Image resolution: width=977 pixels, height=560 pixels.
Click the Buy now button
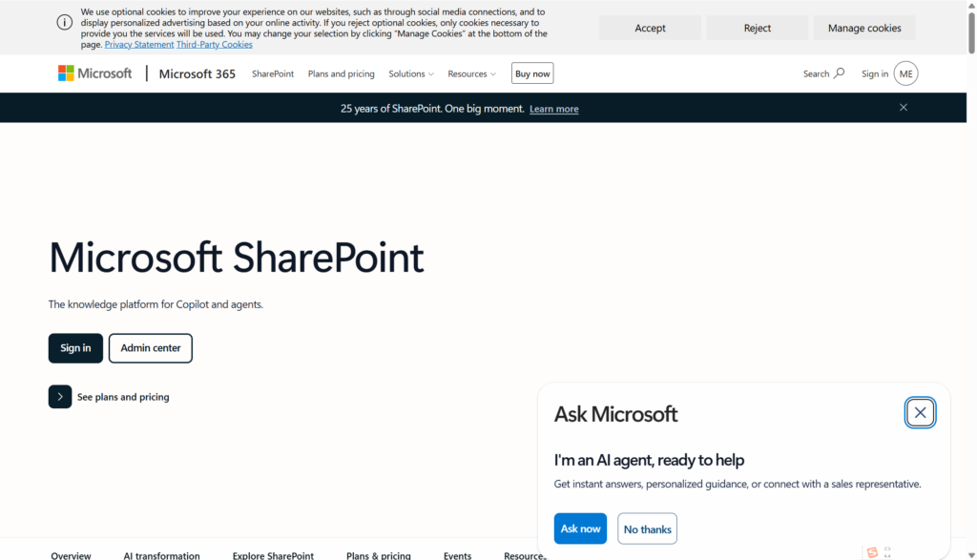532,73
